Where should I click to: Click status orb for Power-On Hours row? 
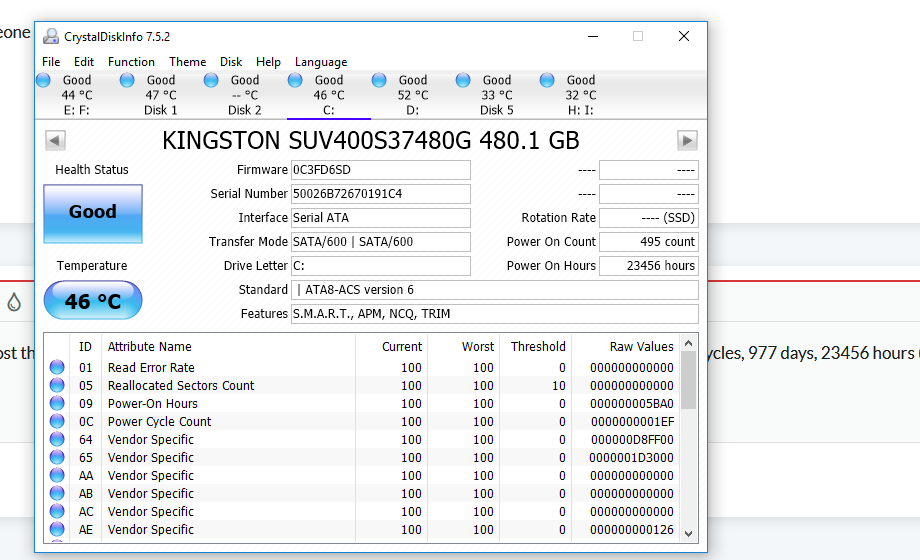57,403
